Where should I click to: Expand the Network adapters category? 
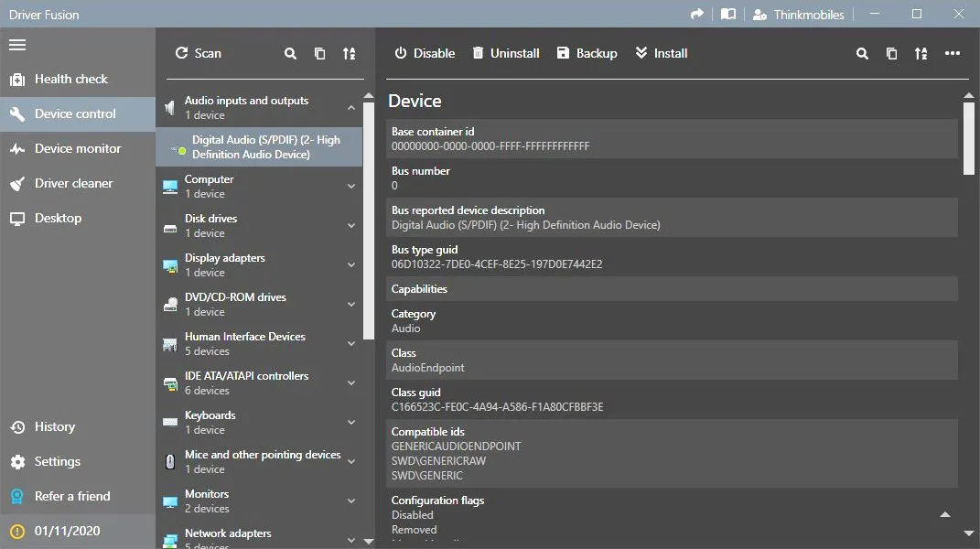coord(351,540)
